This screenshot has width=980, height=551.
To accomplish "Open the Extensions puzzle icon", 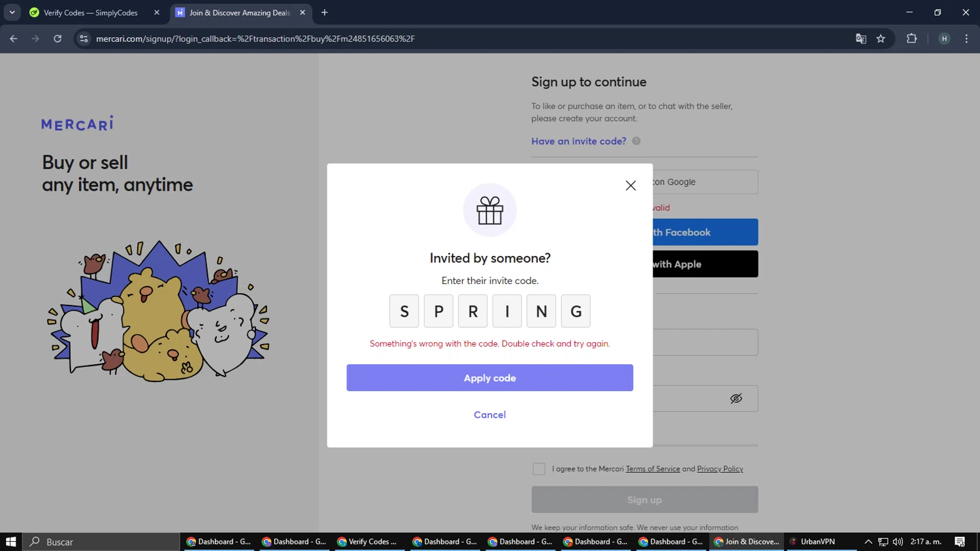I will point(912,39).
